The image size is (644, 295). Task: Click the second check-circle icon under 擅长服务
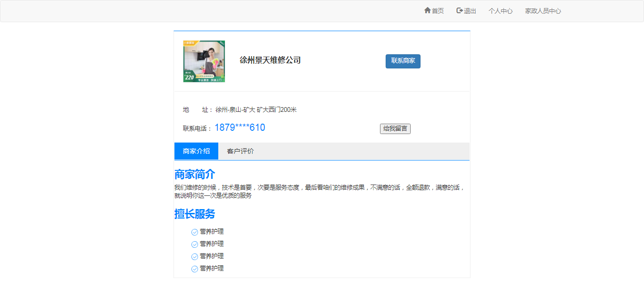[x=194, y=244]
